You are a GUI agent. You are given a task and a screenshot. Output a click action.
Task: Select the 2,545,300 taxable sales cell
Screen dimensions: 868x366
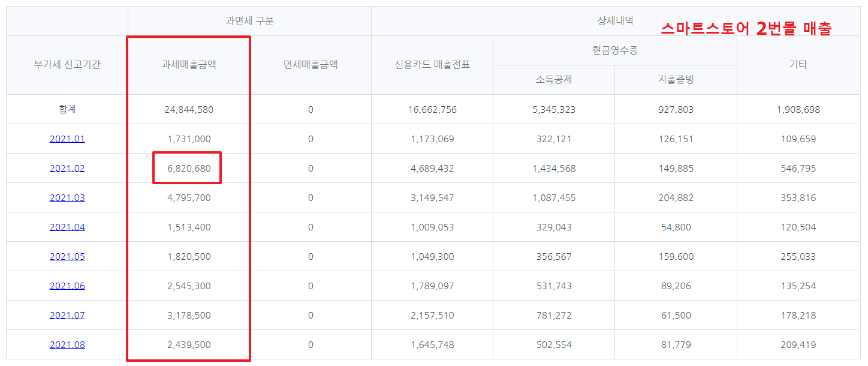click(x=189, y=286)
